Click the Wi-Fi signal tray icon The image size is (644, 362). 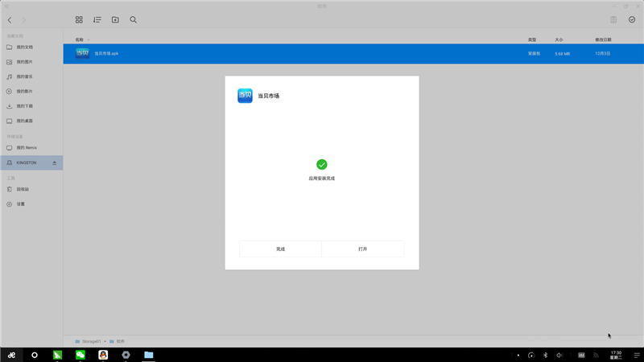point(596,356)
